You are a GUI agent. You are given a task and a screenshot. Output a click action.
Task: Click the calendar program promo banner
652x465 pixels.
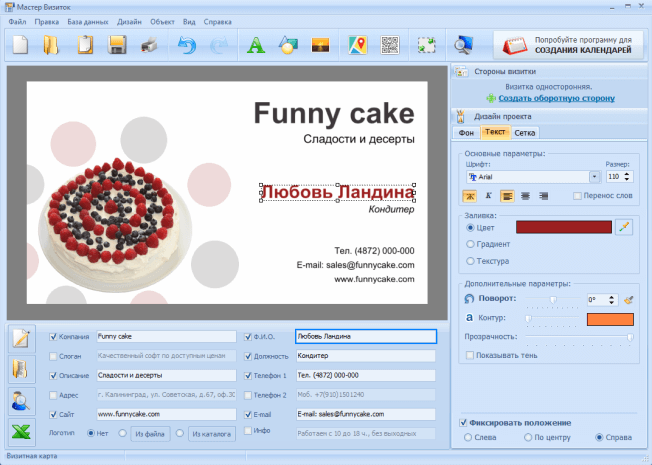pos(568,45)
